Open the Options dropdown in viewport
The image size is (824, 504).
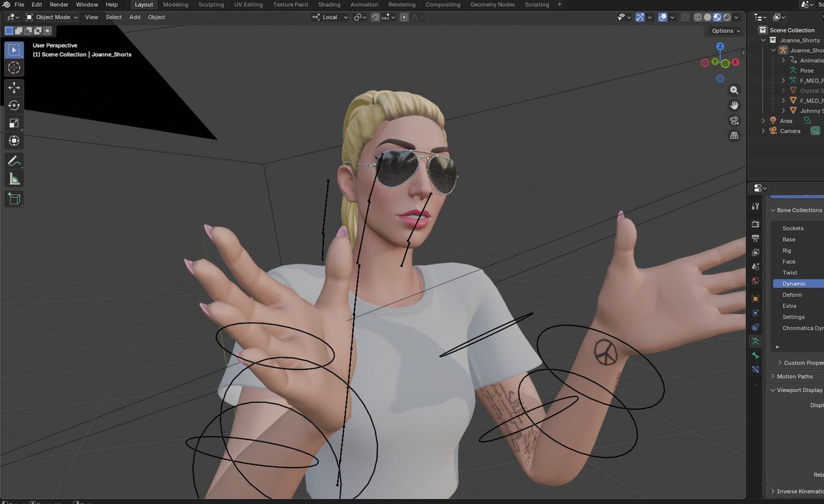(725, 31)
